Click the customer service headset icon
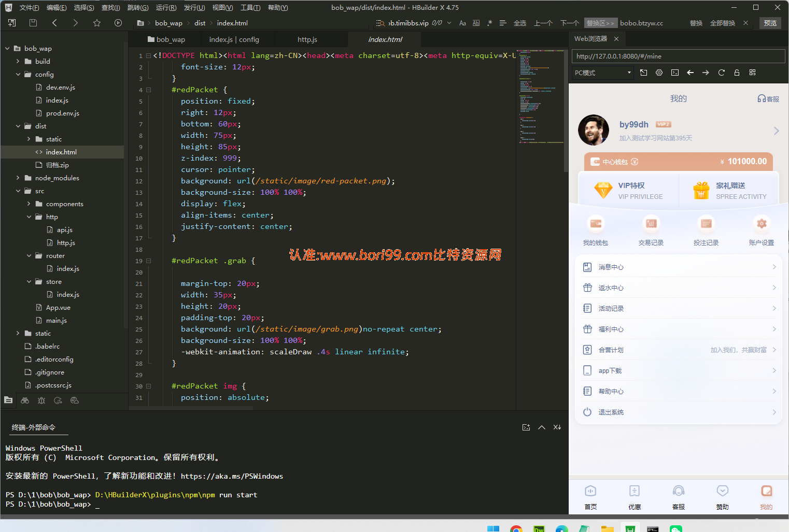The width and height of the screenshot is (789, 532). tap(762, 98)
